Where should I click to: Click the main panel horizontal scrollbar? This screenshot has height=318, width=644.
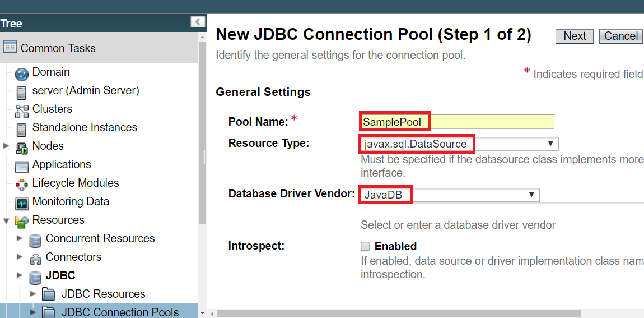[398, 314]
